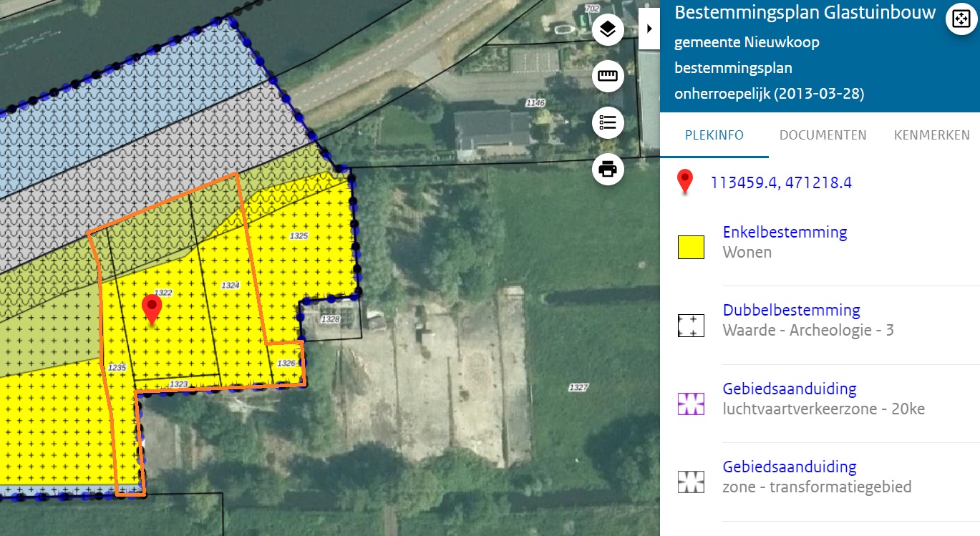Open Gebiedsaanduiding link for zone - transformatiegebied
Viewport: 980px width, 536px height.
point(789,467)
